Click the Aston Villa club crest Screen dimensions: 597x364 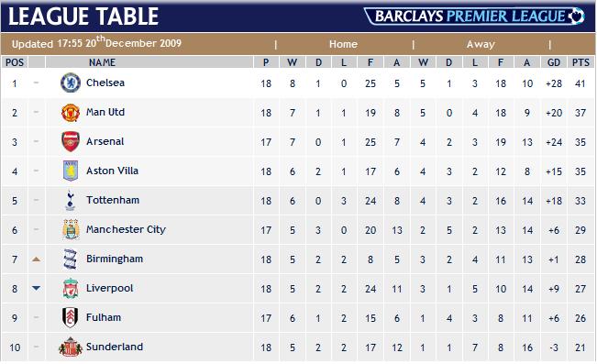point(71,171)
